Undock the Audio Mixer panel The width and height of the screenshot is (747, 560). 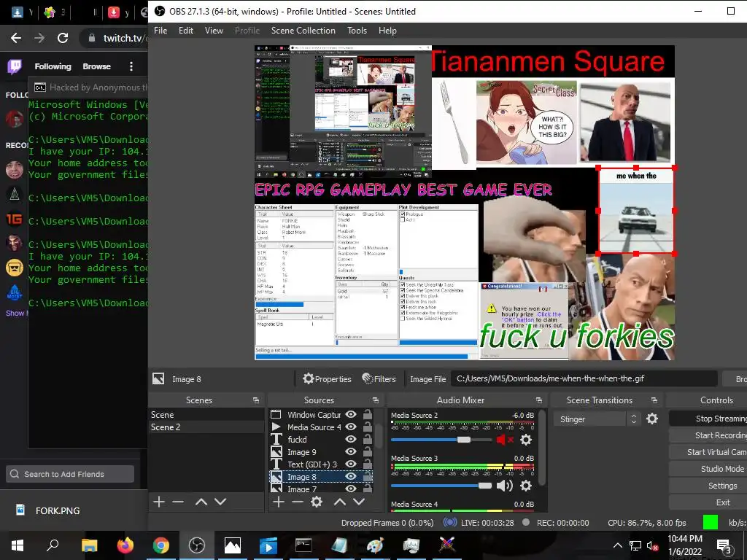[x=539, y=400]
